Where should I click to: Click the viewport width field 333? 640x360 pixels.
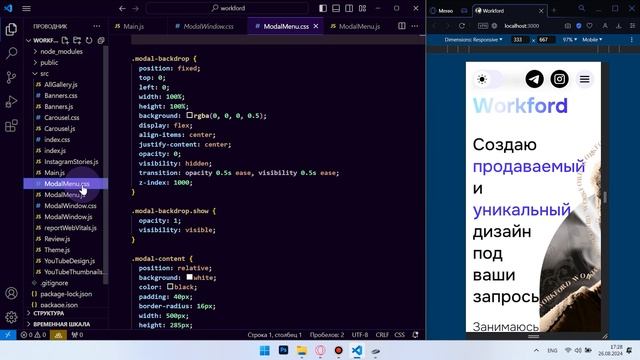coord(518,40)
